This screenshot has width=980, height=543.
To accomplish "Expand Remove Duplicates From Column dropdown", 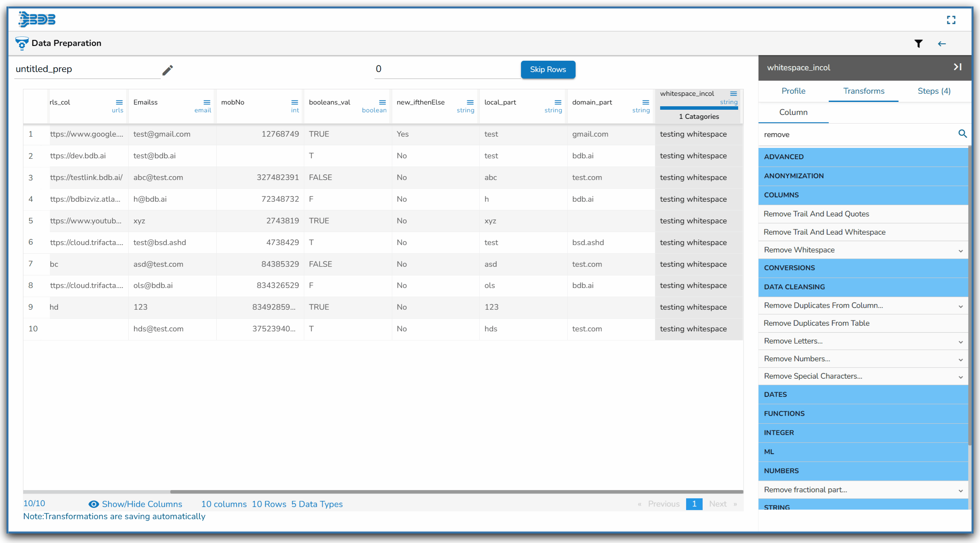I will click(960, 306).
